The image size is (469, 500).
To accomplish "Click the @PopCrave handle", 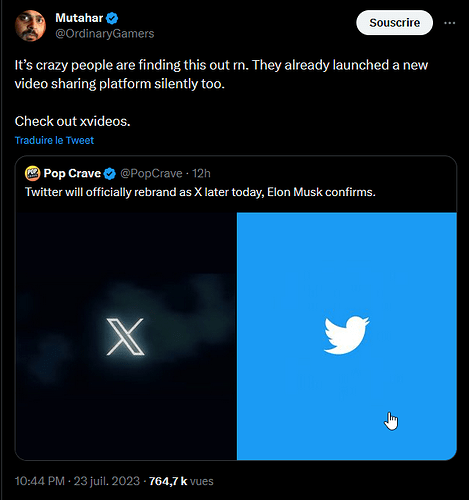I will 151,173.
